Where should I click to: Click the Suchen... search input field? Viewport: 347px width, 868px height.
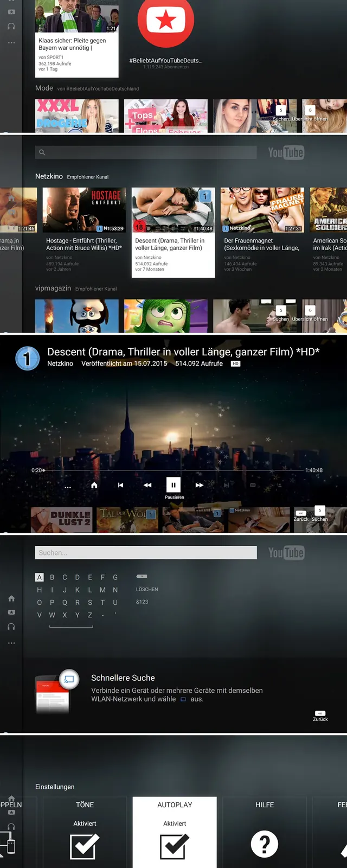[146, 553]
